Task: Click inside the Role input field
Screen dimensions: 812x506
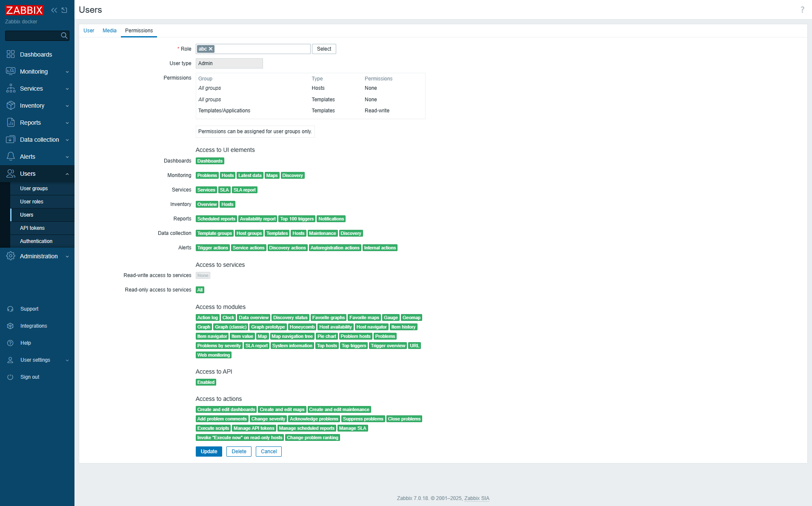Action: click(262, 49)
